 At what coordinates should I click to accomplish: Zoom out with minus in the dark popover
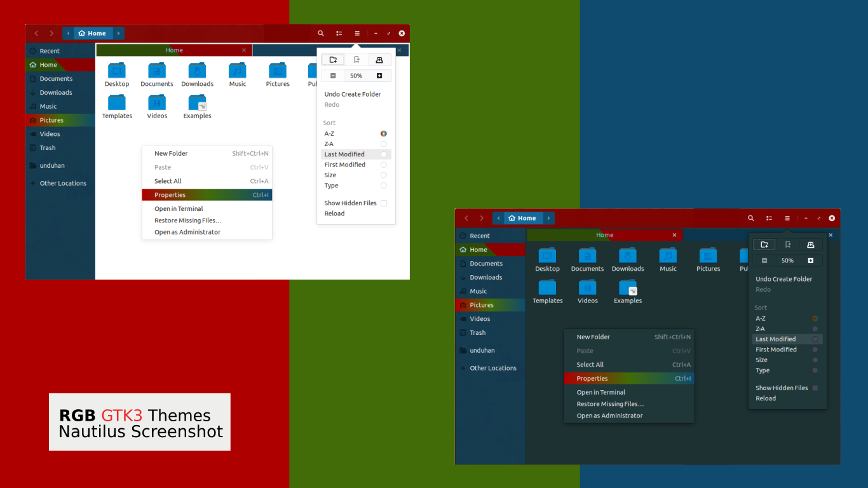tap(764, 261)
